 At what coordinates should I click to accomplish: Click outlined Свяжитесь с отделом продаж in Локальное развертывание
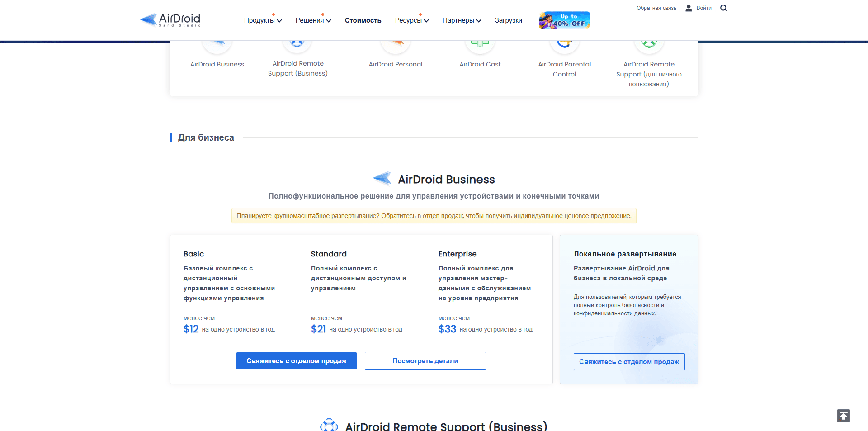pos(629,362)
